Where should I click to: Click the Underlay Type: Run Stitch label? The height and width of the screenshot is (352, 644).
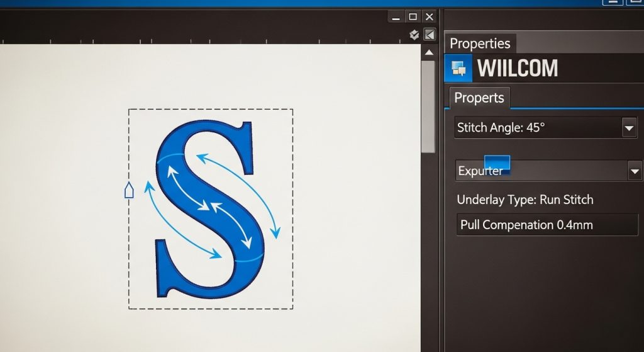click(x=525, y=200)
